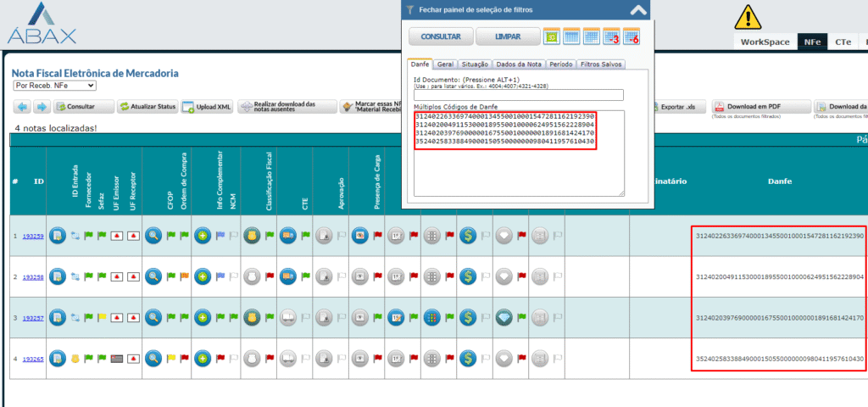868x407 pixels.
Task: Click the dollar sign icon in row 3
Action: [x=467, y=317]
